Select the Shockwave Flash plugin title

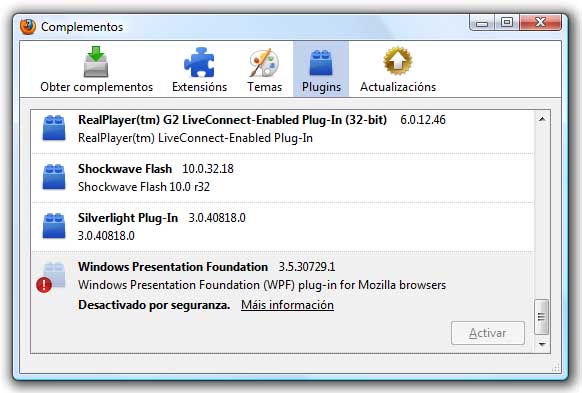(125, 169)
